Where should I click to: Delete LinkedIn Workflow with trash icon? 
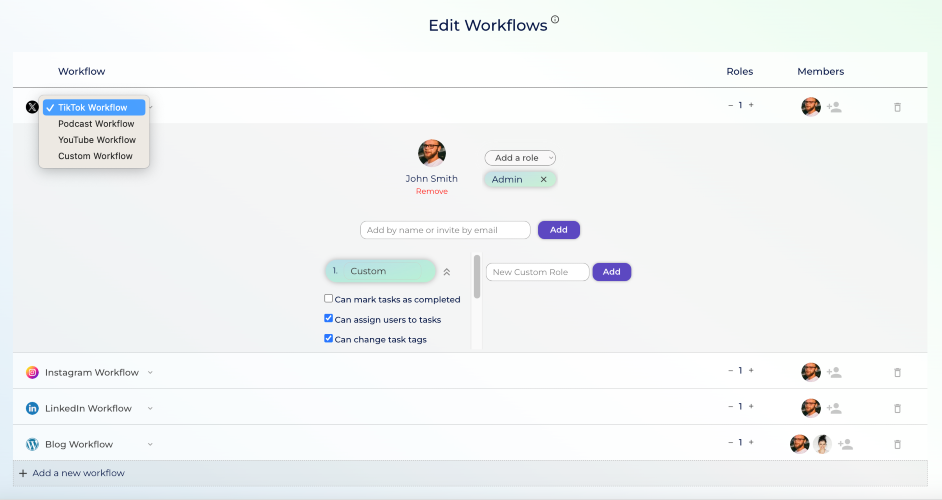pos(898,409)
